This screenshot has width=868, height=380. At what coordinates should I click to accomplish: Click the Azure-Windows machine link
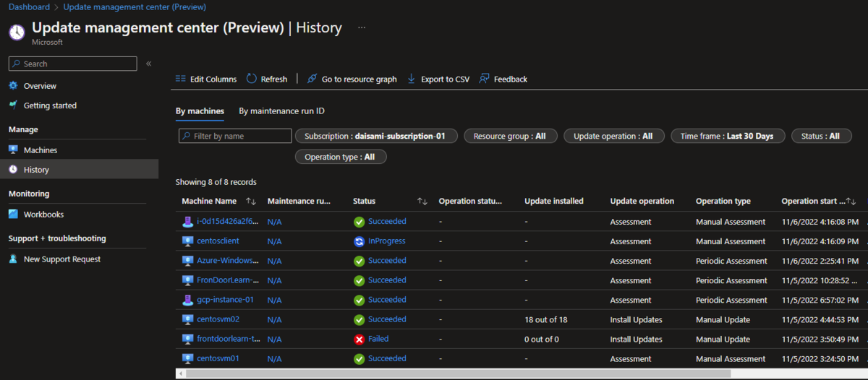(228, 261)
